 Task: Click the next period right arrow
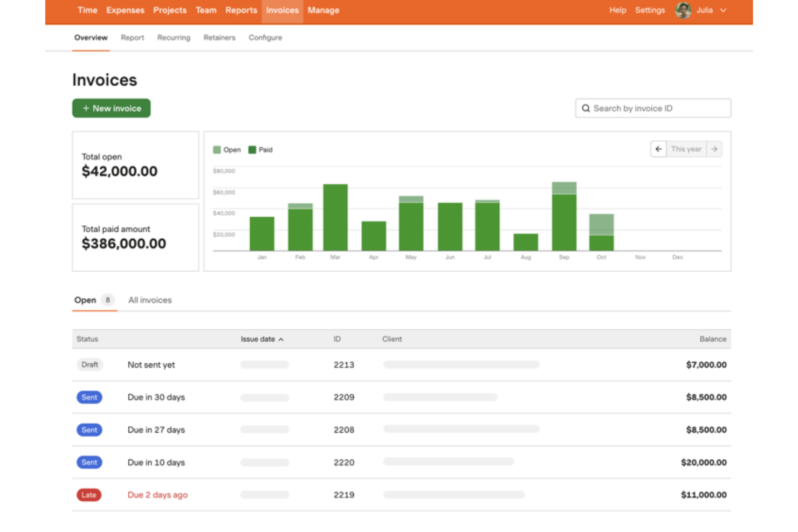pos(714,149)
